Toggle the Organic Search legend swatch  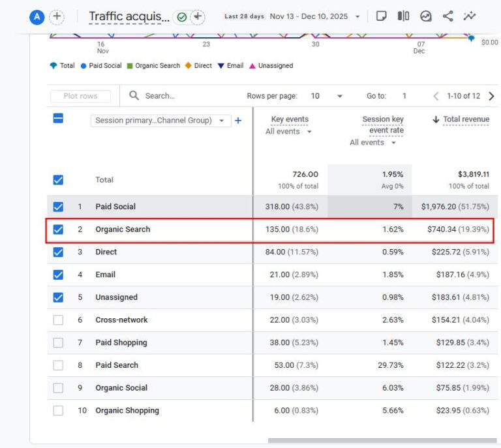[x=130, y=66]
